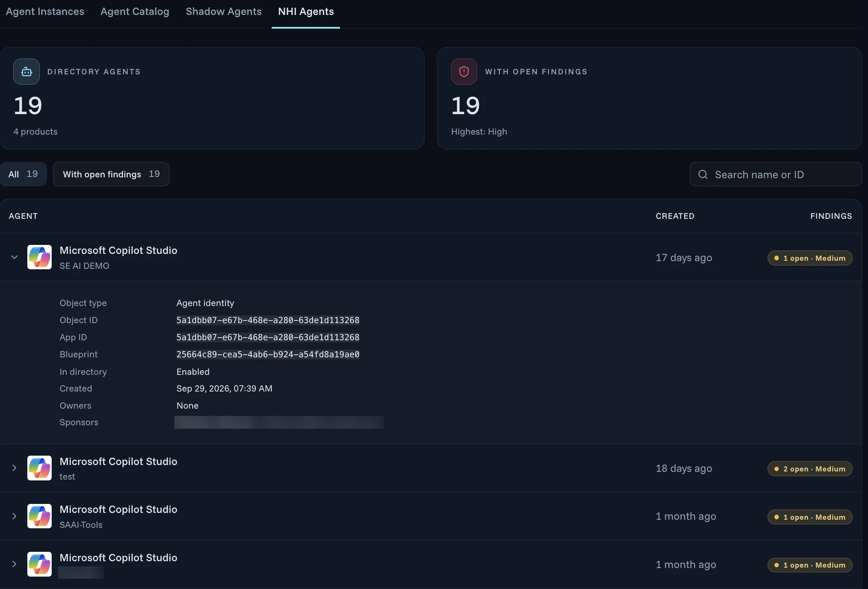868x589 pixels.
Task: Expand the last Microsoft Copilot Studio row
Action: 14,564
